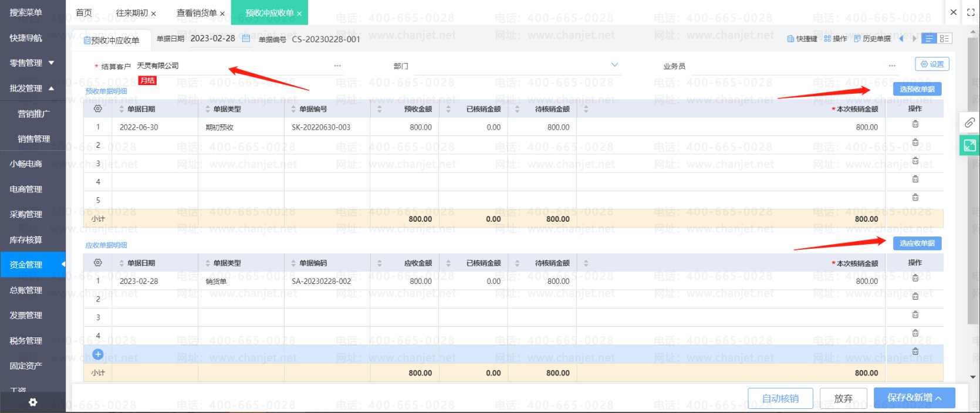980x413 pixels.
Task: Click the paperclip attachment icon
Action: pyautogui.click(x=969, y=123)
